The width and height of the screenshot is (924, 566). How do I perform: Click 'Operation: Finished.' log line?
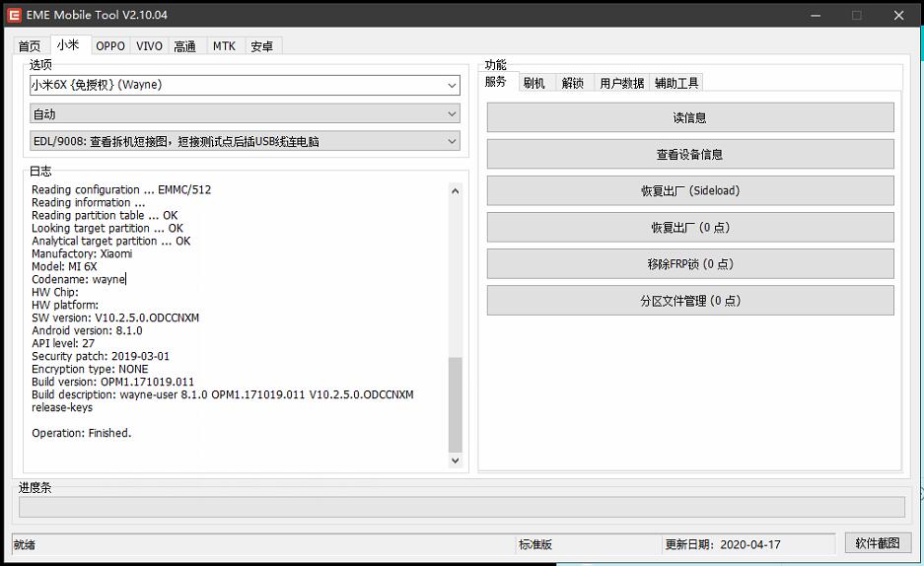click(x=81, y=433)
